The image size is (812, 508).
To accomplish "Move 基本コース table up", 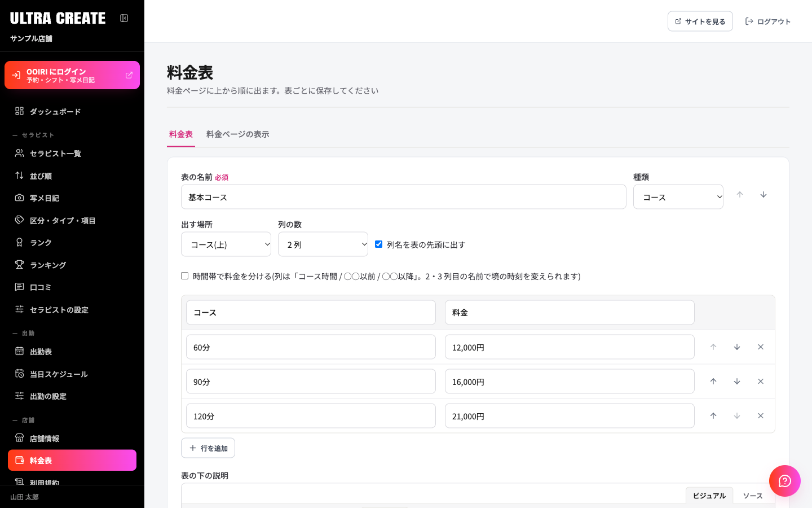I will [x=740, y=195].
